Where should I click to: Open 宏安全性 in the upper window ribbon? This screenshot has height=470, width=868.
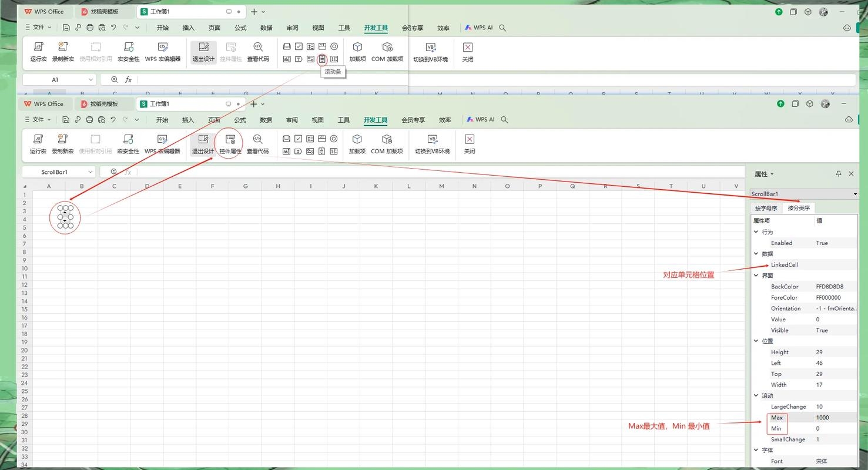click(x=128, y=51)
